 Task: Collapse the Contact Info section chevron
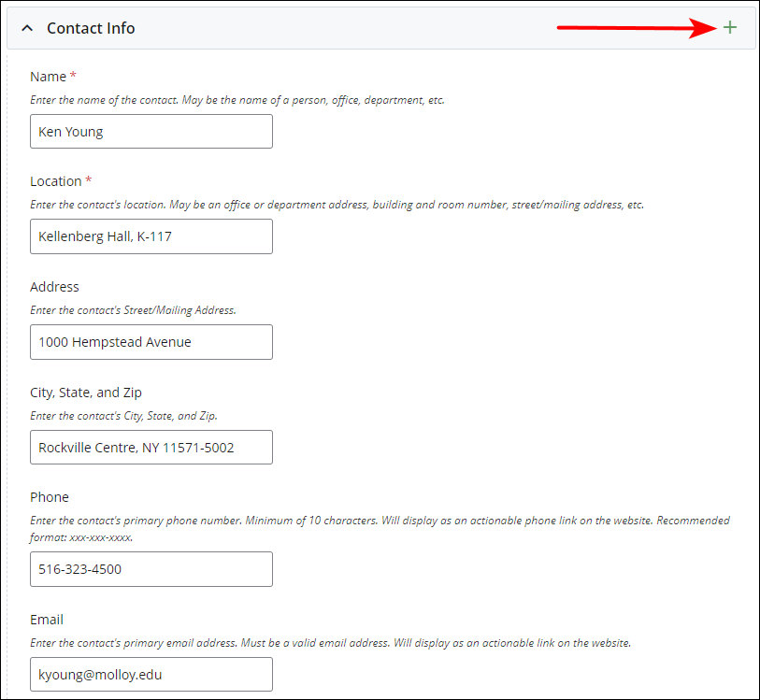click(28, 28)
